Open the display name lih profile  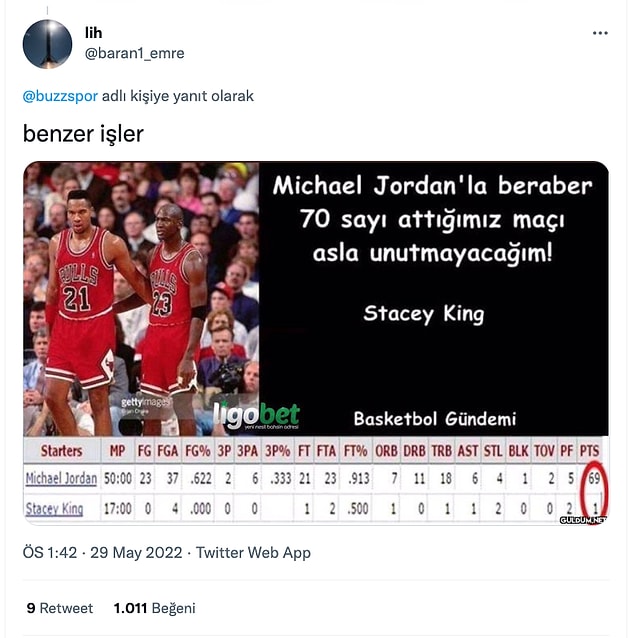94,33
